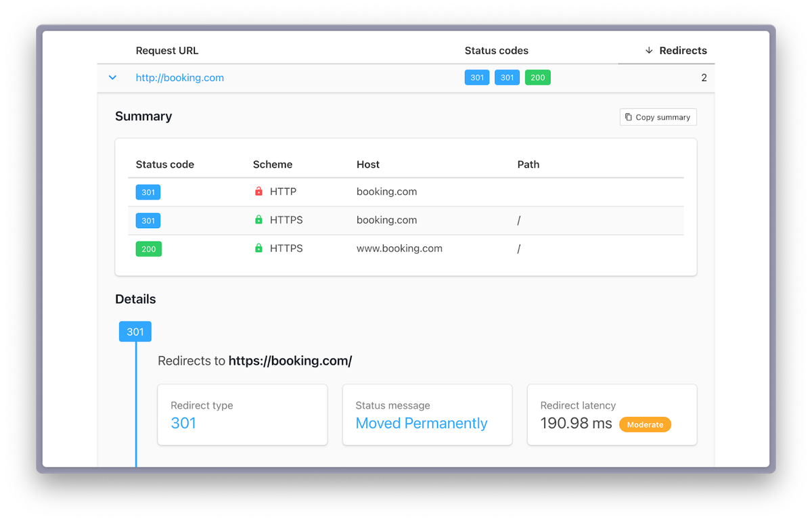Viewport: 812px width, 521px height.
Task: Click the 301 timeline marker under Details
Action: coord(135,332)
